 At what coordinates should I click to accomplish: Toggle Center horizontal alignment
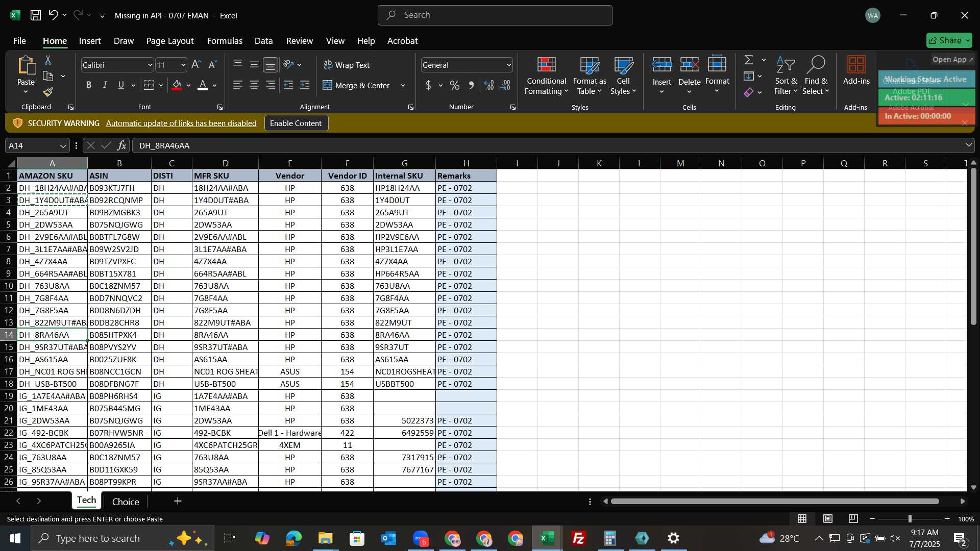click(x=254, y=85)
